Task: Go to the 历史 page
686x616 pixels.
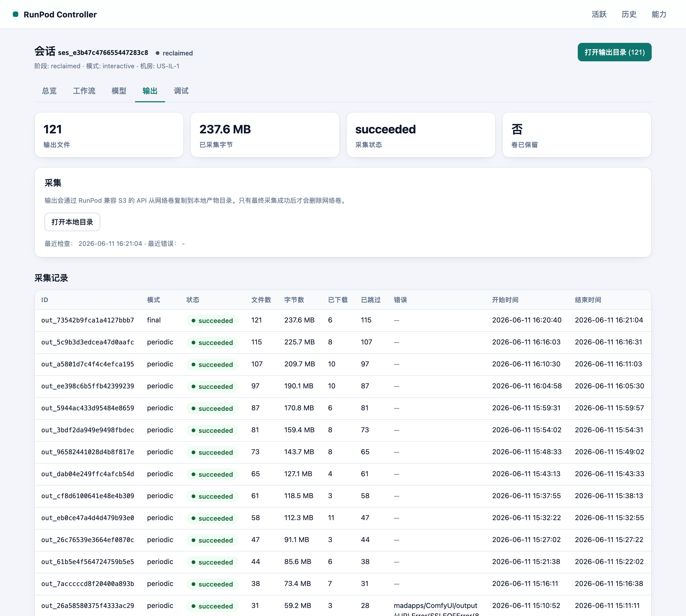Action: 629,14
